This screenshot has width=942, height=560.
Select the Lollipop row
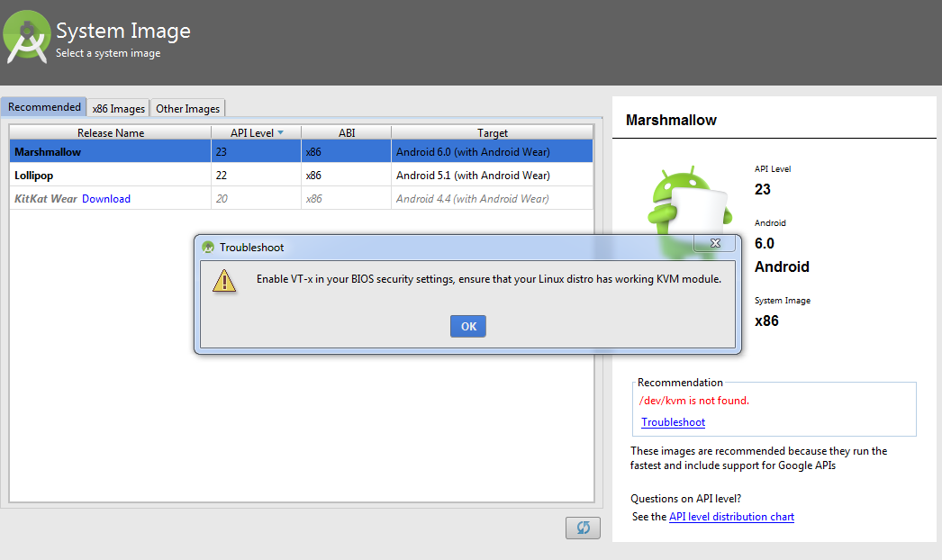[x=301, y=175]
